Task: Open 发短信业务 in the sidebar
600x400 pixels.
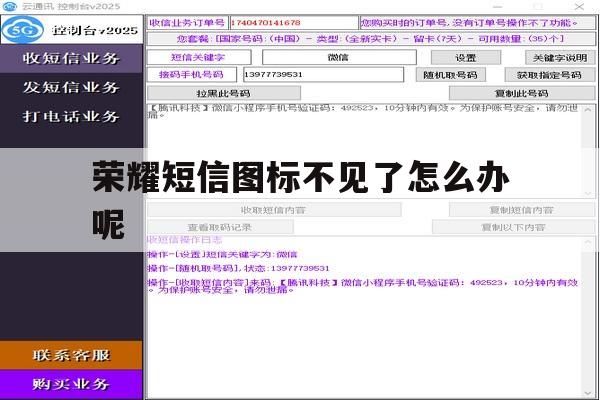Action: (71, 87)
